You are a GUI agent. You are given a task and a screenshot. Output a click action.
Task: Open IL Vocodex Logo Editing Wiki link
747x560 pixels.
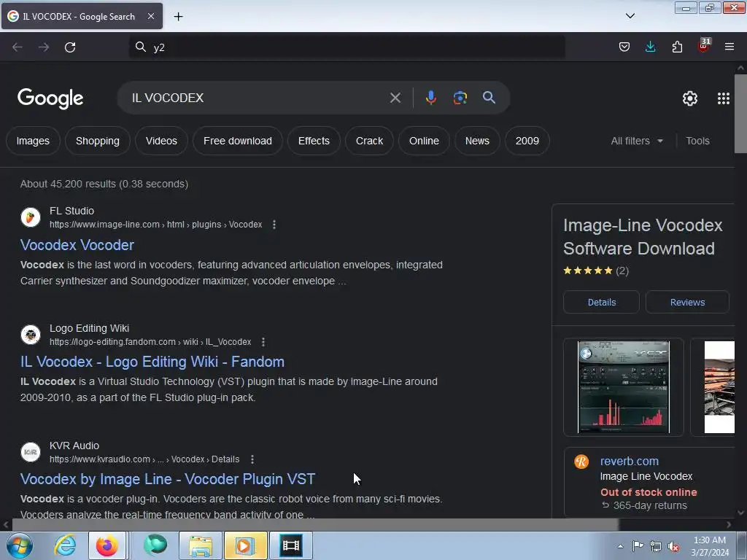(152, 362)
